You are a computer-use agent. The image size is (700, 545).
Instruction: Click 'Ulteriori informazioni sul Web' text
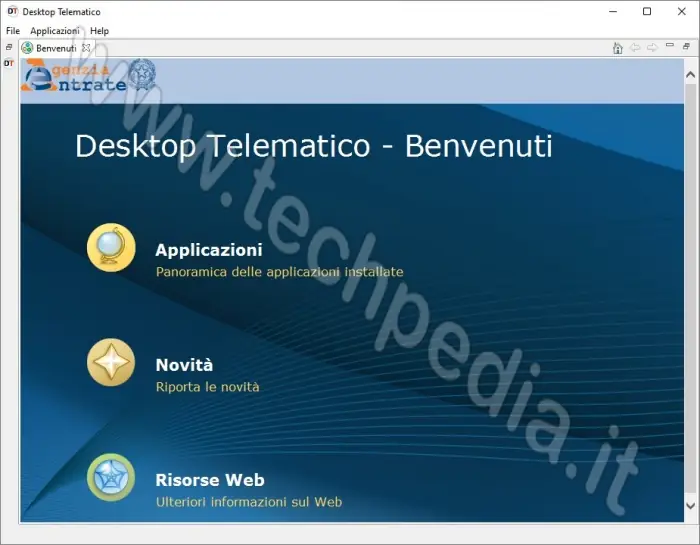tap(249, 502)
